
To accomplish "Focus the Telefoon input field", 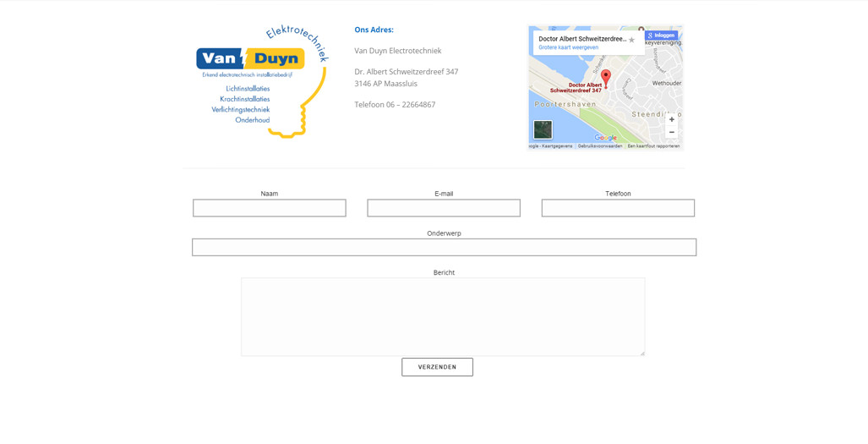I will point(618,208).
